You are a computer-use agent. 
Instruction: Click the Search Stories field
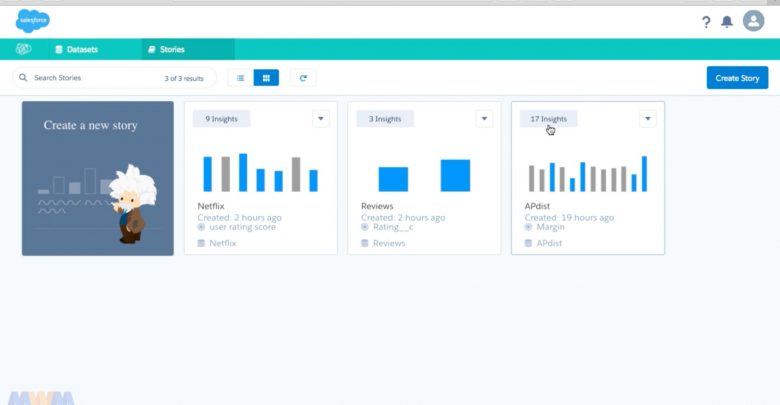tap(114, 78)
